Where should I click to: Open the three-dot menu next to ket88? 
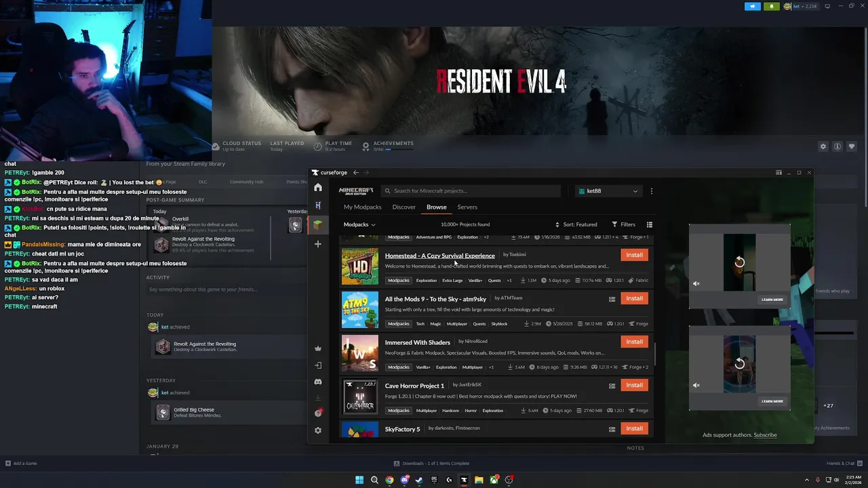pos(652,191)
